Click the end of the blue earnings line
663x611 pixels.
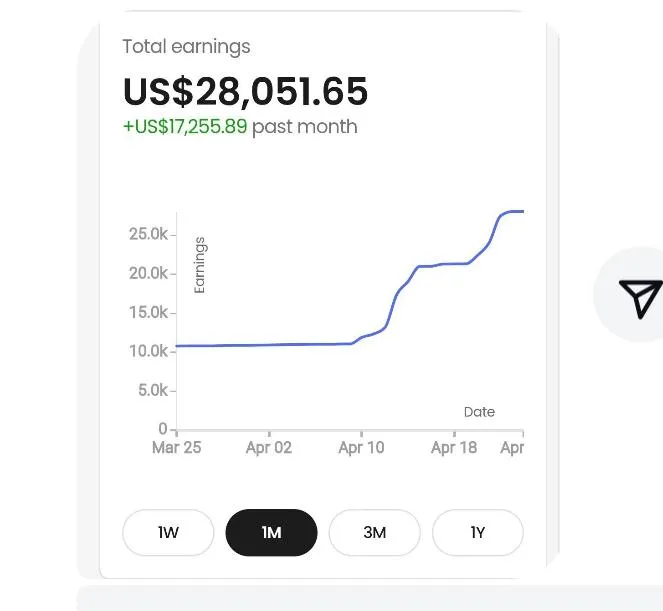(x=523, y=211)
